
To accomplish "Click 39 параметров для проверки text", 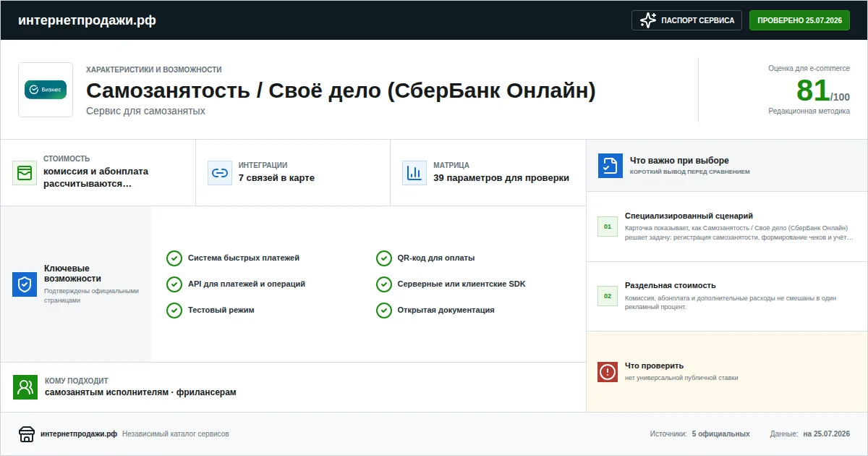I will 501,178.
